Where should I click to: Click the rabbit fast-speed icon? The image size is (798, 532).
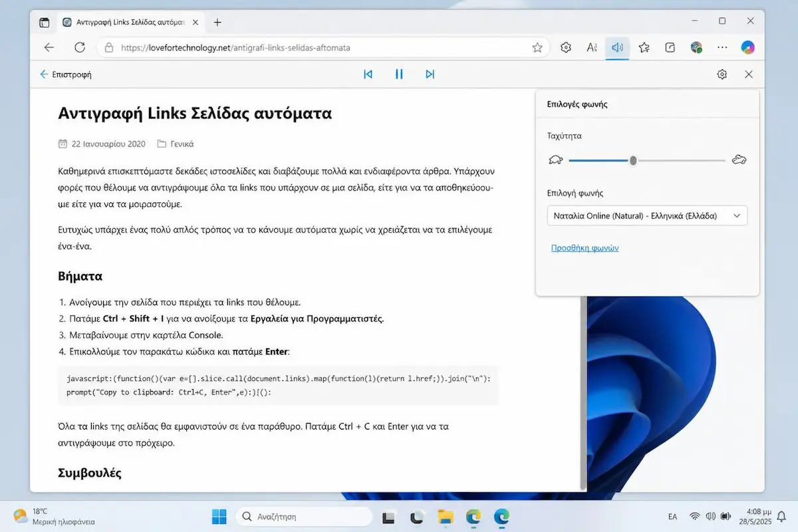tap(739, 160)
